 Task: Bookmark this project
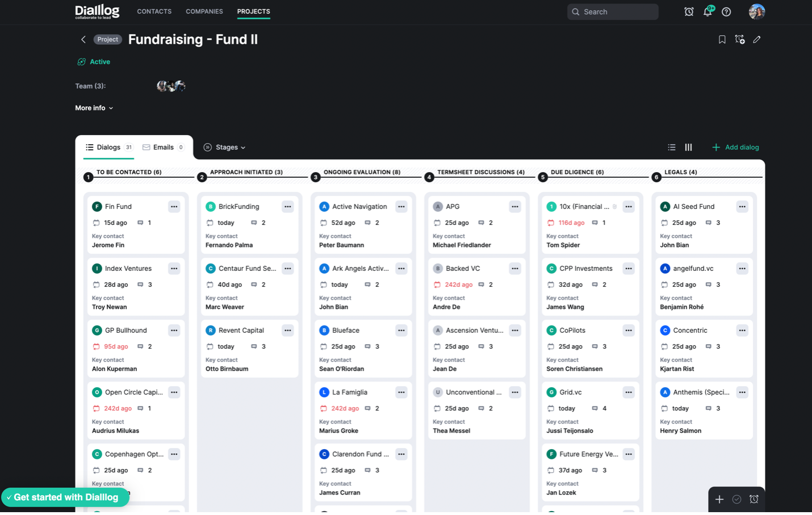click(x=722, y=40)
